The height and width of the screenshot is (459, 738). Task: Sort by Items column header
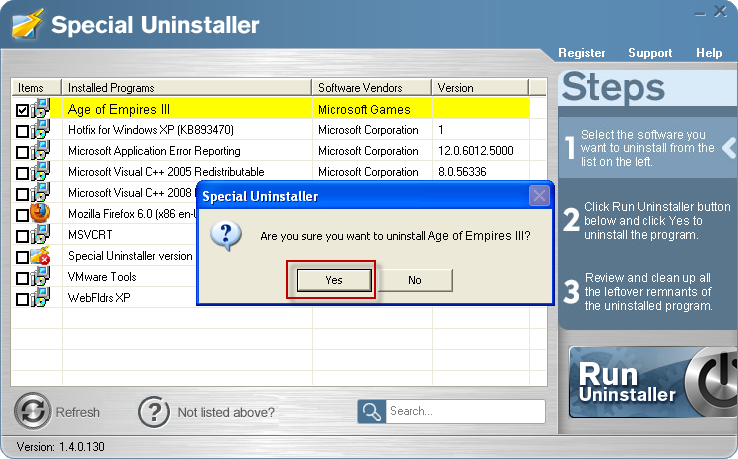point(36,88)
